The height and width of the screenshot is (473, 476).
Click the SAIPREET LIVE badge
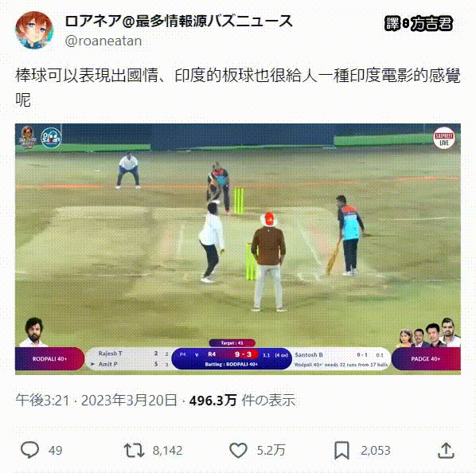[444, 139]
